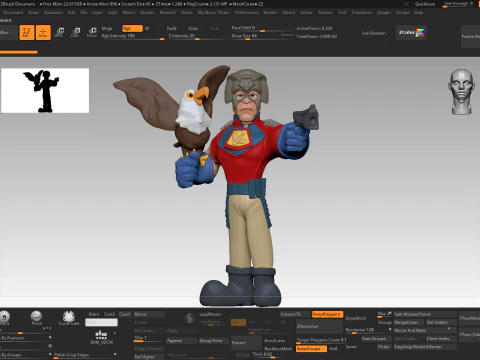Image resolution: width=480 pixels, height=360 pixels.
Task: Adjust the Focal Shift slider
Action: pos(262,28)
